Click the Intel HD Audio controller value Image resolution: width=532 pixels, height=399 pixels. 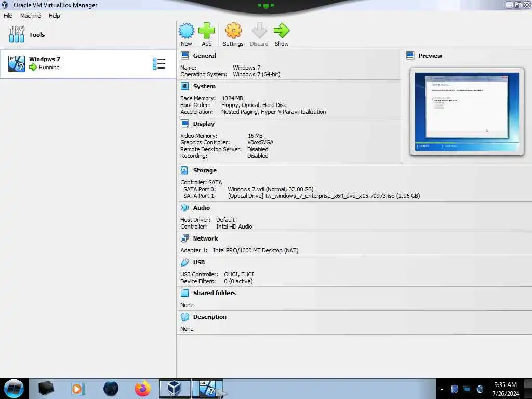coord(234,227)
